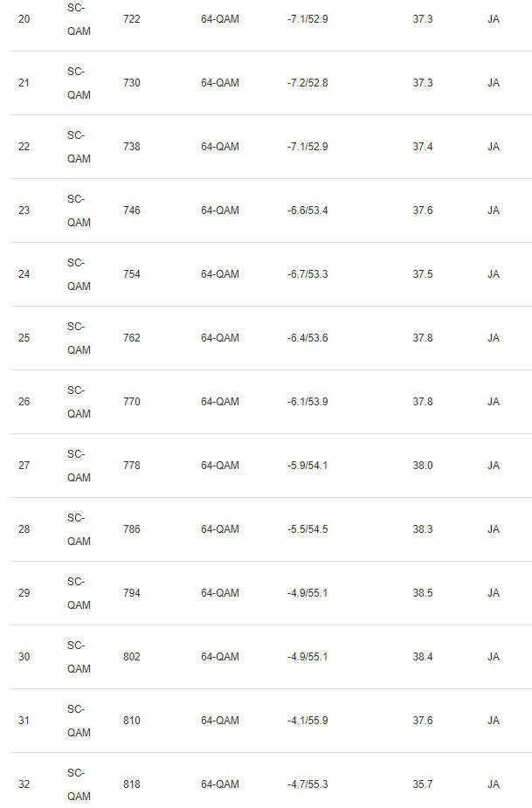
Task: Select power level -6.1/53.9
Action: [x=307, y=402]
